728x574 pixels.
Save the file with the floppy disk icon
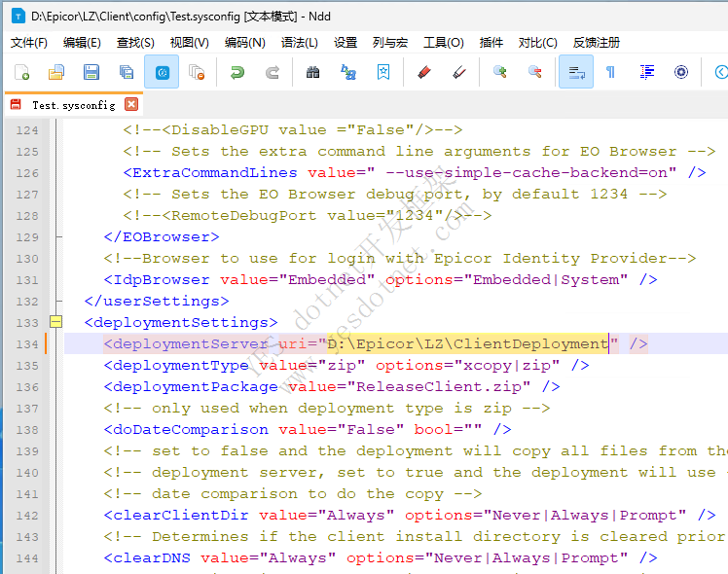(x=91, y=72)
